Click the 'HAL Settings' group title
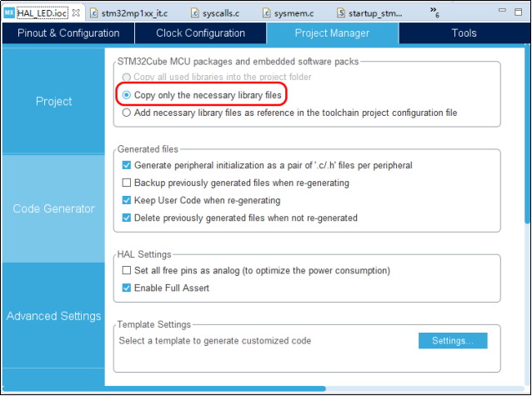The height and width of the screenshot is (396, 532). tap(144, 254)
